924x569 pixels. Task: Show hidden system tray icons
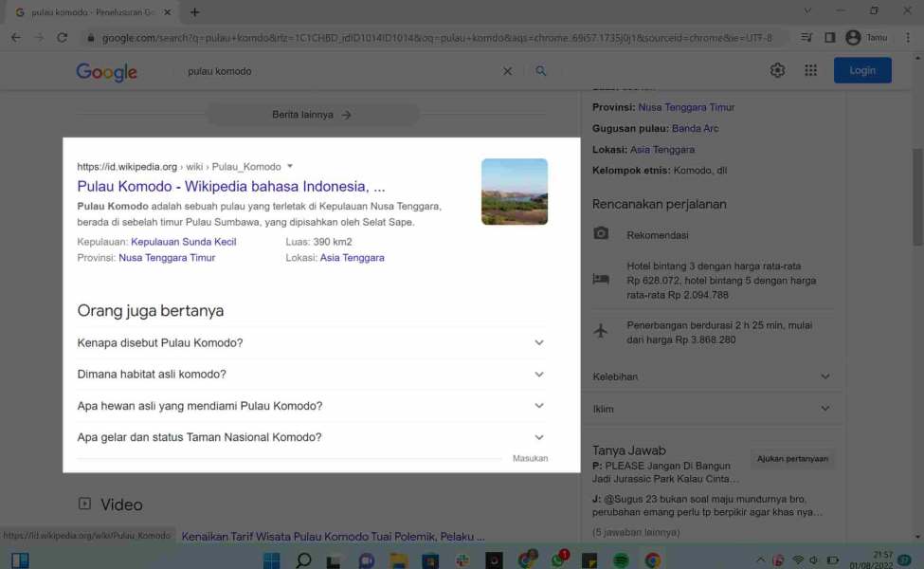761,560
